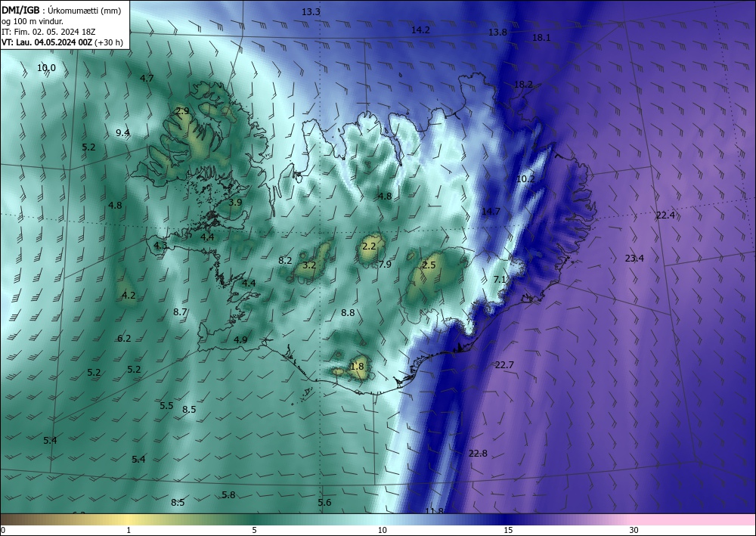The height and width of the screenshot is (536, 756).
Task: Click the map value 4.2
Action: point(129,296)
